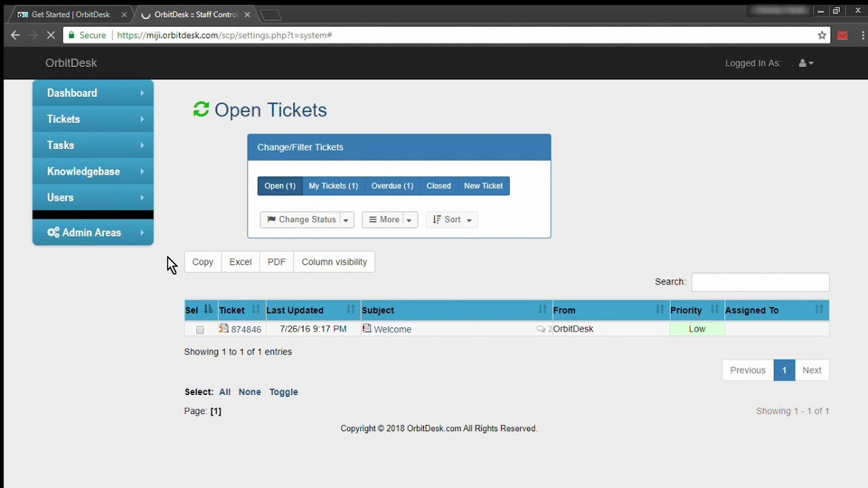Image resolution: width=868 pixels, height=488 pixels.
Task: Select the Overdue (1) tab
Action: [x=392, y=186]
